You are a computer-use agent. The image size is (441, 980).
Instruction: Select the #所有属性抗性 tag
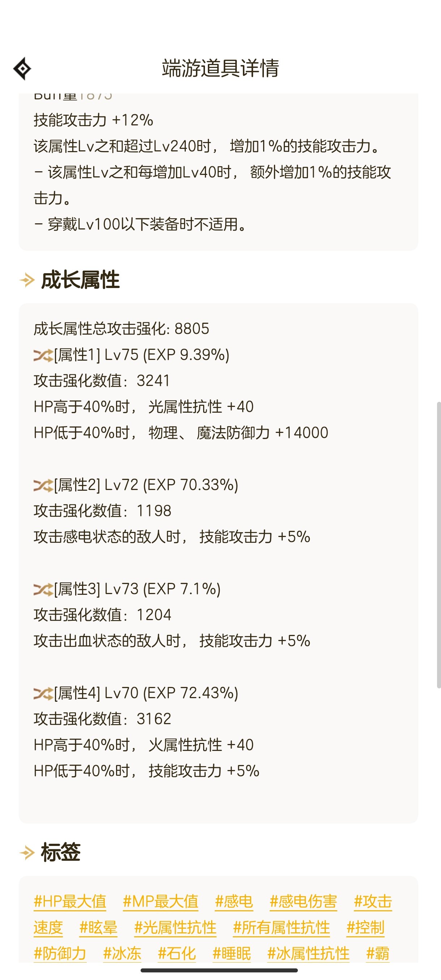282,928
